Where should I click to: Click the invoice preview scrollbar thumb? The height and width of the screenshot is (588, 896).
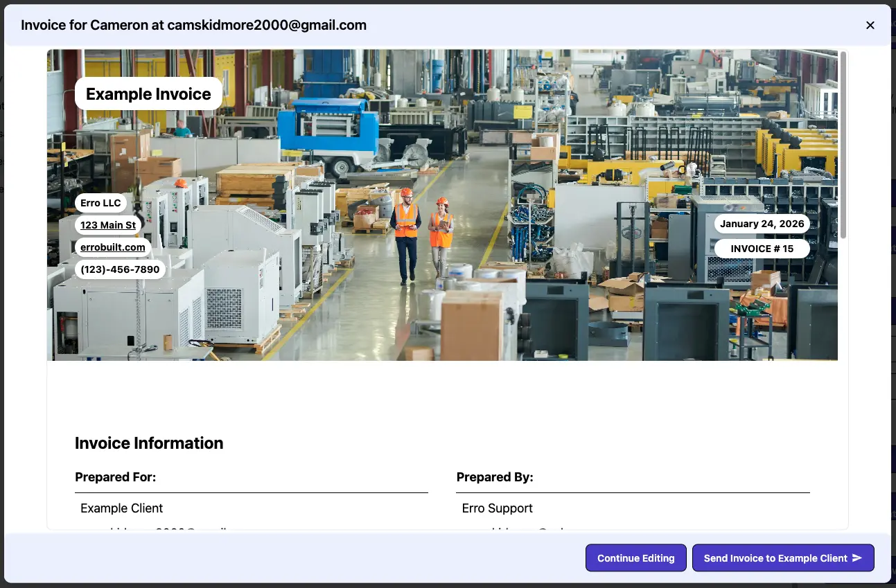click(843, 145)
